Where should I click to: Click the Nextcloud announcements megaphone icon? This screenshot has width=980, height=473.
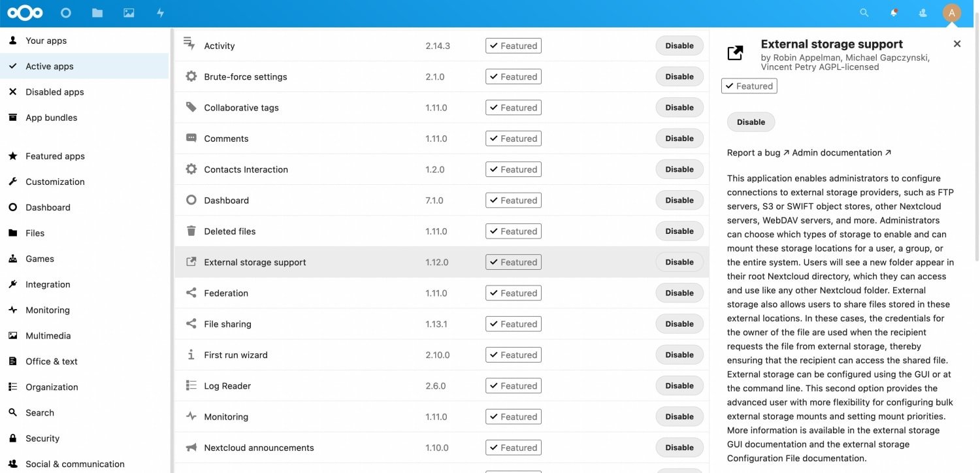(x=191, y=448)
